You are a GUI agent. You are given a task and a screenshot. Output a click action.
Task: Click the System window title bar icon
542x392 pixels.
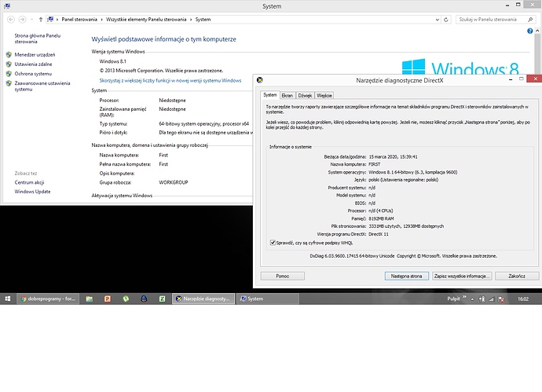click(x=7, y=5)
